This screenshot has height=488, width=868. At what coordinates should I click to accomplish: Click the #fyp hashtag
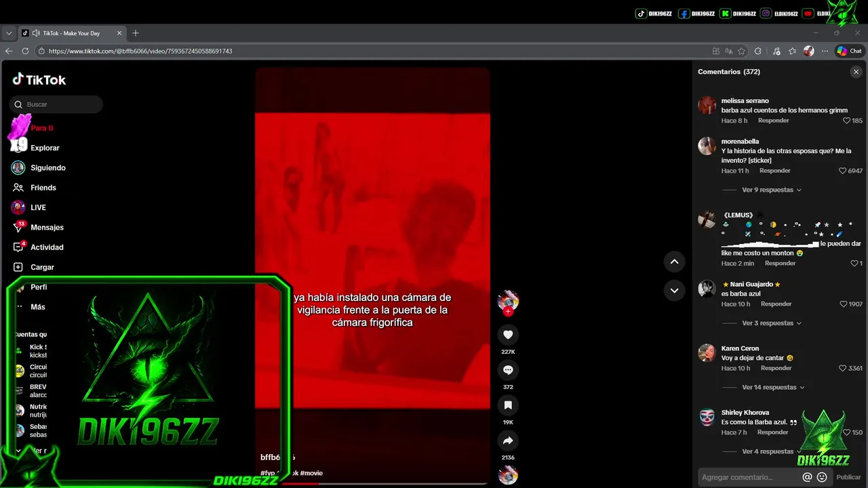click(267, 473)
